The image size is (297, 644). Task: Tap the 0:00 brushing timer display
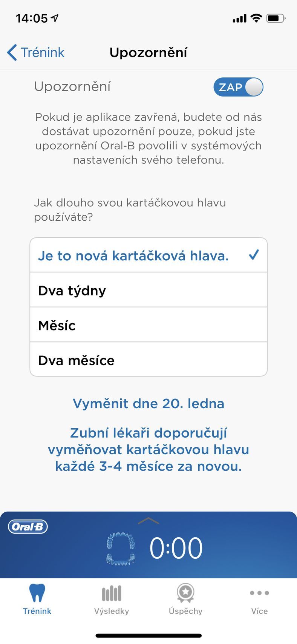pos(176,548)
